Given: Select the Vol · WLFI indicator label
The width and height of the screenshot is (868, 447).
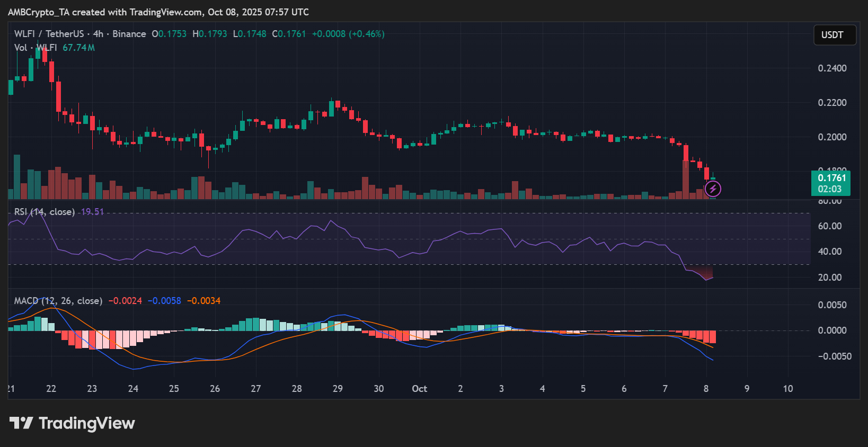Looking at the screenshot, I should (x=36, y=48).
